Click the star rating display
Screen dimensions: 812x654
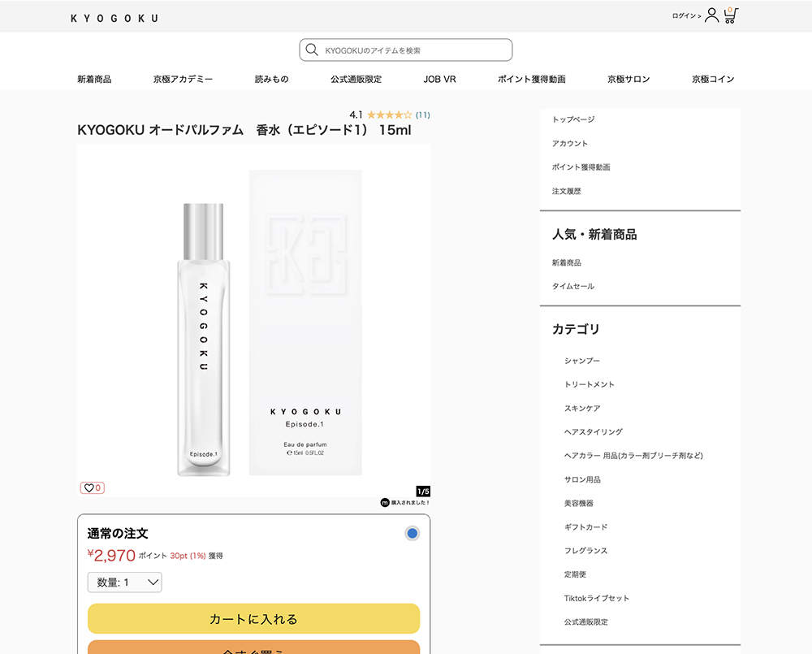pos(389,115)
